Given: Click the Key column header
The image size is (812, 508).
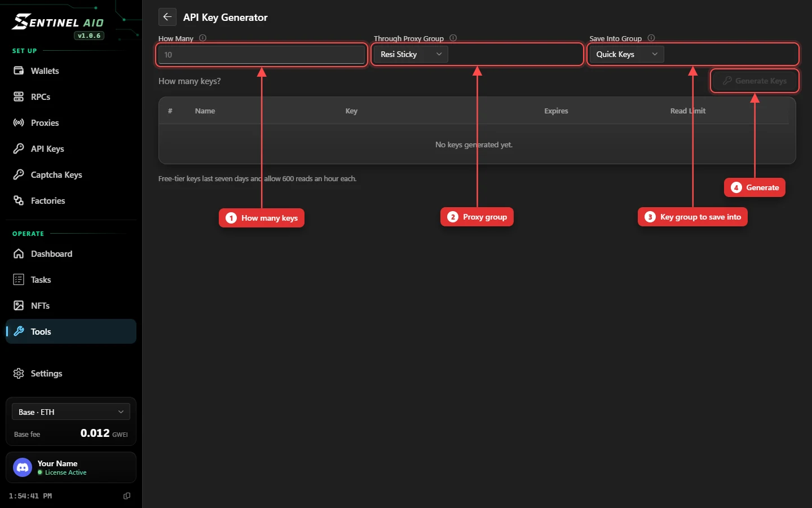Looking at the screenshot, I should (x=351, y=111).
